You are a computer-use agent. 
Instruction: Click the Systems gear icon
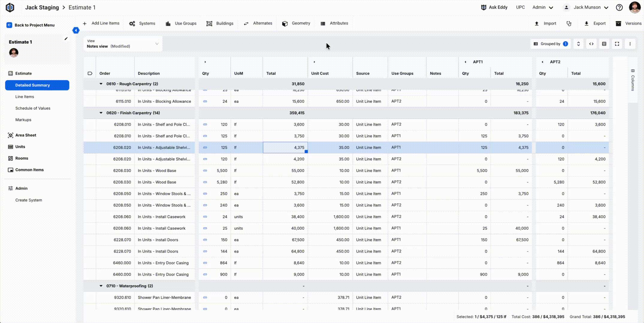pos(132,23)
